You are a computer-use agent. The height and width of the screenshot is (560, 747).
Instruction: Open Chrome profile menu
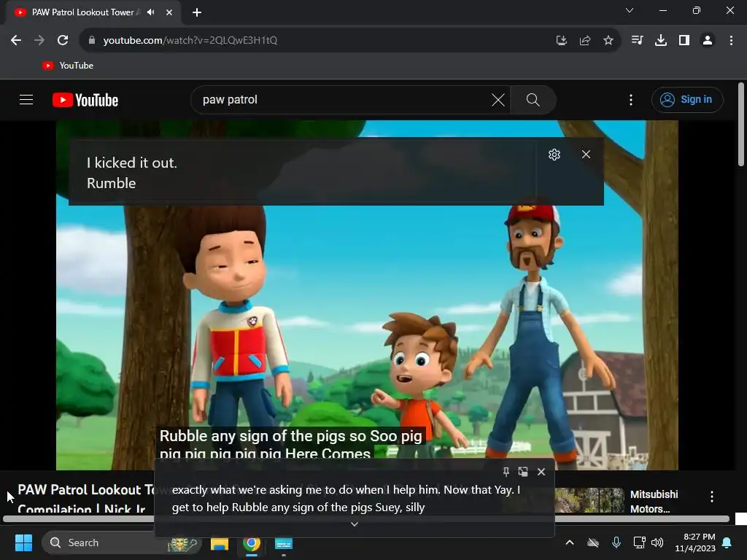click(708, 41)
